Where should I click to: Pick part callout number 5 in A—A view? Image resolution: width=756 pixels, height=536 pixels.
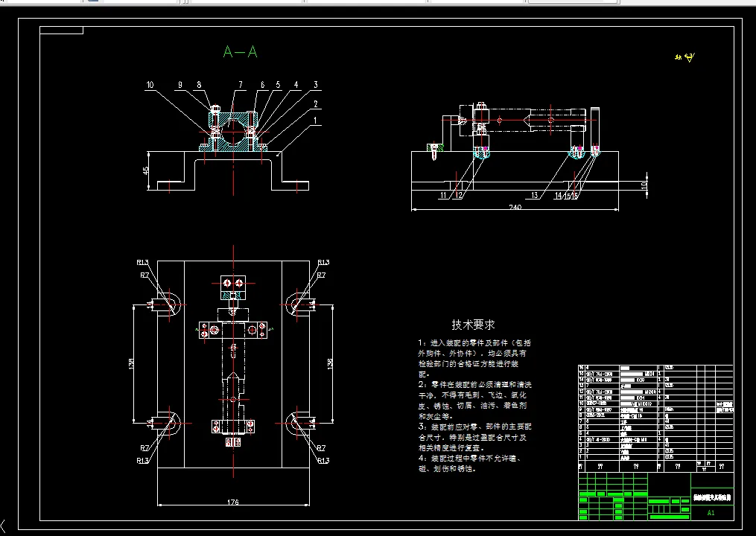pyautogui.click(x=279, y=85)
